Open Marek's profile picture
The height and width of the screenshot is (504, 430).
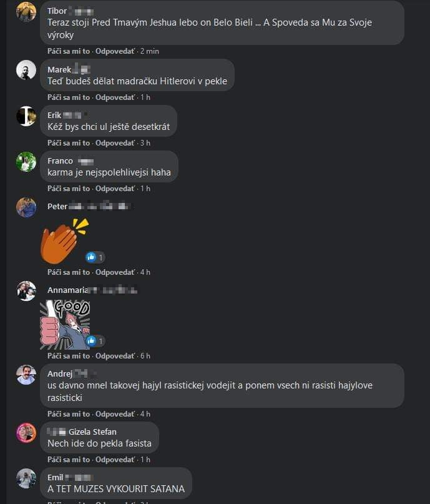click(26, 70)
